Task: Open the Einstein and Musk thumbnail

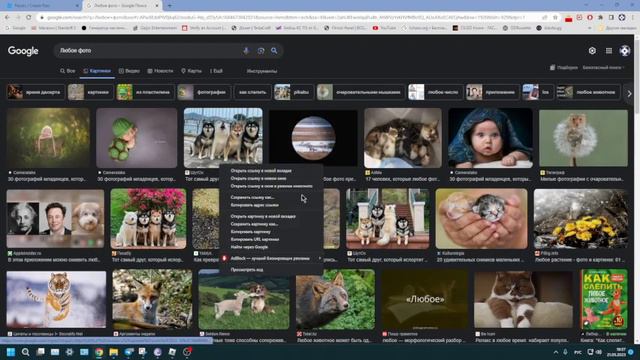Action: pyautogui.click(x=55, y=219)
